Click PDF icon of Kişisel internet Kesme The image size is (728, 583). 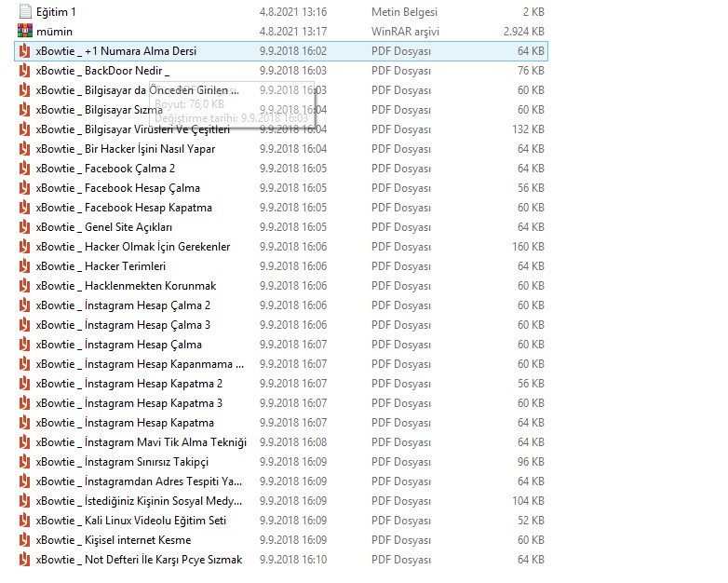coord(25,540)
